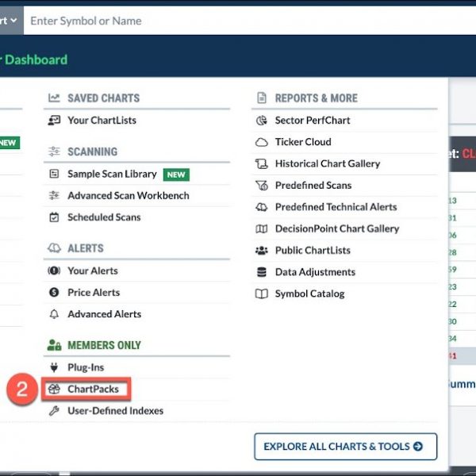The image size is (476, 476).
Task: Click the Enter Symbol or Name field
Action: coord(250,21)
